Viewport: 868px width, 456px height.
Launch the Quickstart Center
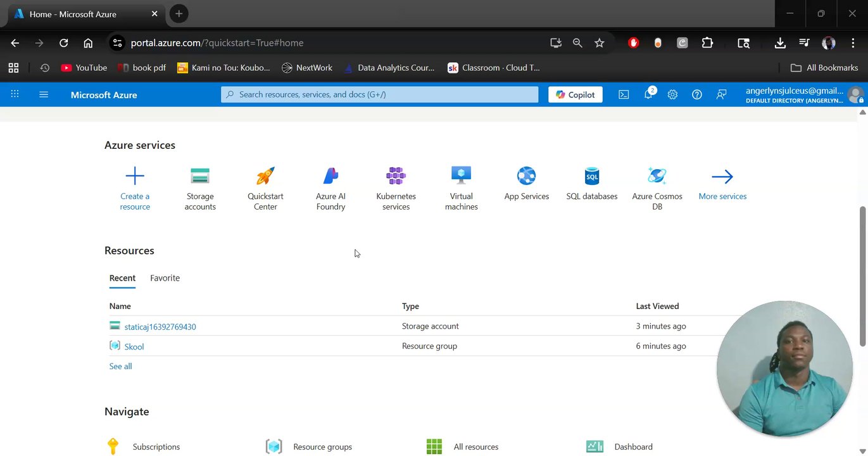265,187
